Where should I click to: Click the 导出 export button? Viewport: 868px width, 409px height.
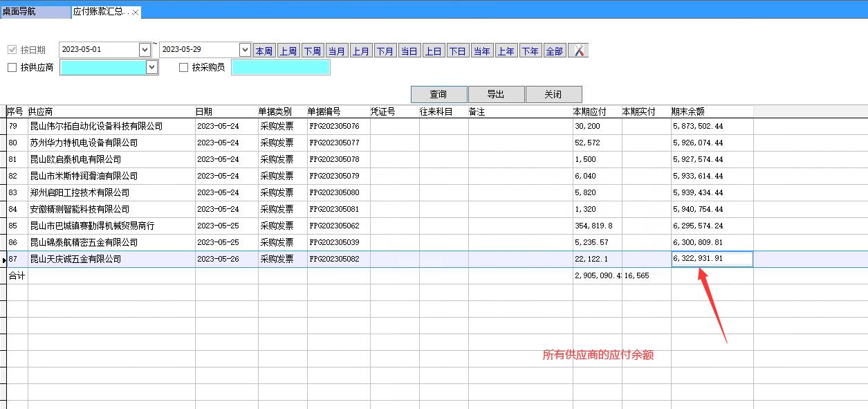tap(496, 94)
